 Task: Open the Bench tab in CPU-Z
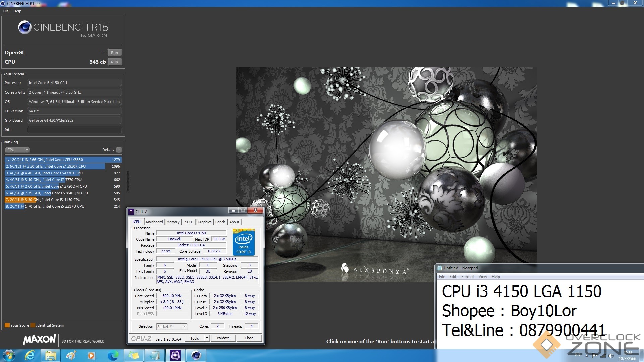tap(220, 222)
